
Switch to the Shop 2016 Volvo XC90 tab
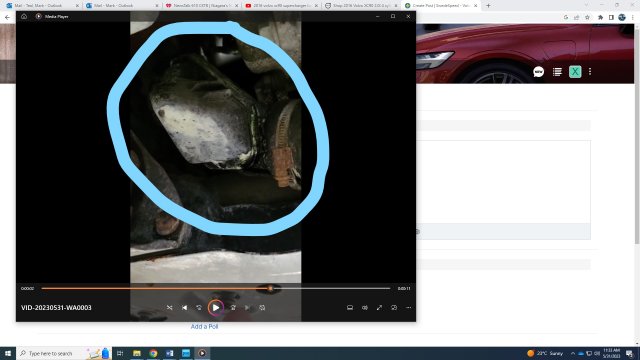pyautogui.click(x=360, y=6)
